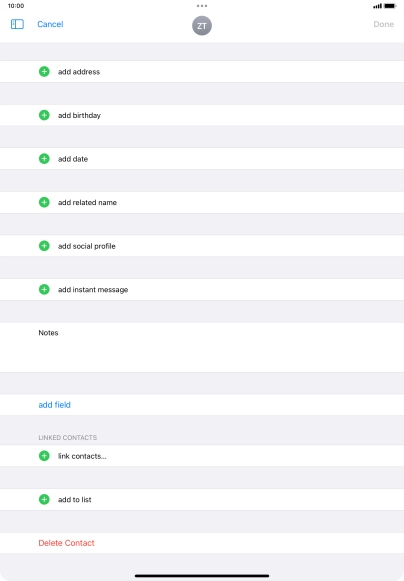Tap the green plus beside add social profile
Screen dimensions: 404x581
[x=44, y=246]
